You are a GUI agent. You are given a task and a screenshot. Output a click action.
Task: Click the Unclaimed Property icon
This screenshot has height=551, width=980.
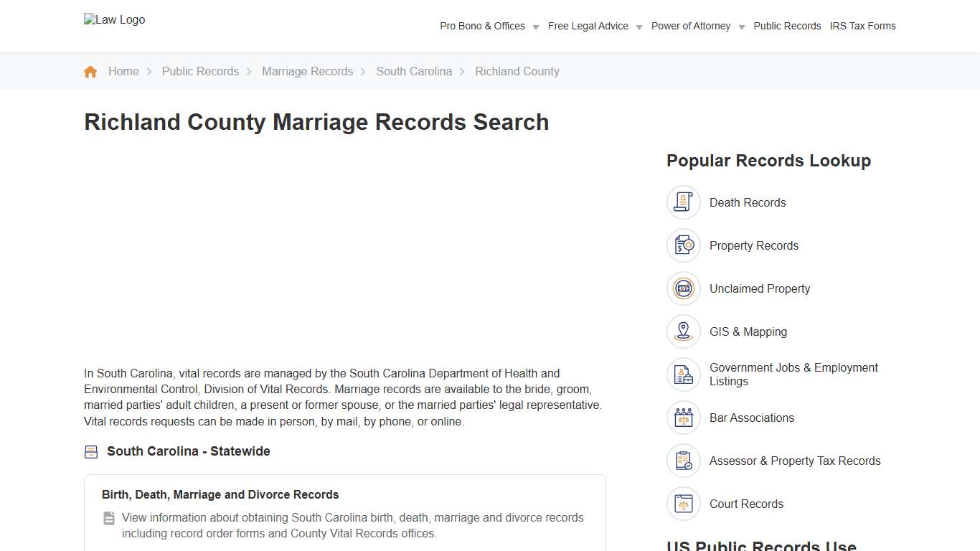click(x=683, y=288)
